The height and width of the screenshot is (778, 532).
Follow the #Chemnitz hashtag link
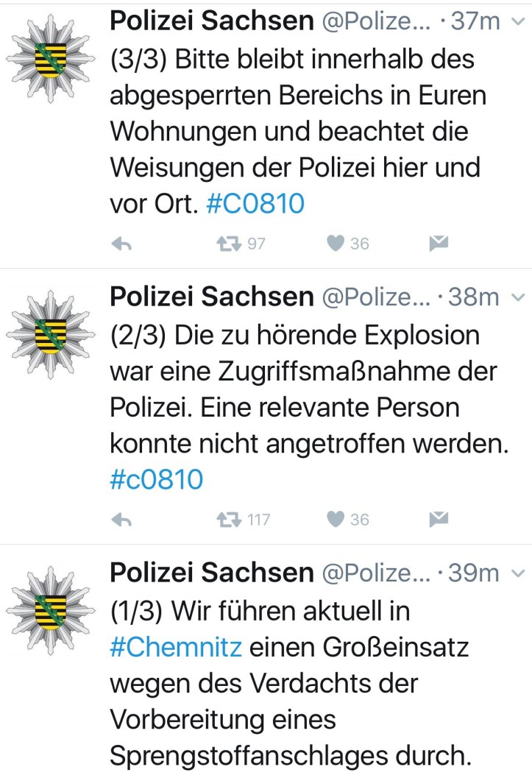(175, 648)
